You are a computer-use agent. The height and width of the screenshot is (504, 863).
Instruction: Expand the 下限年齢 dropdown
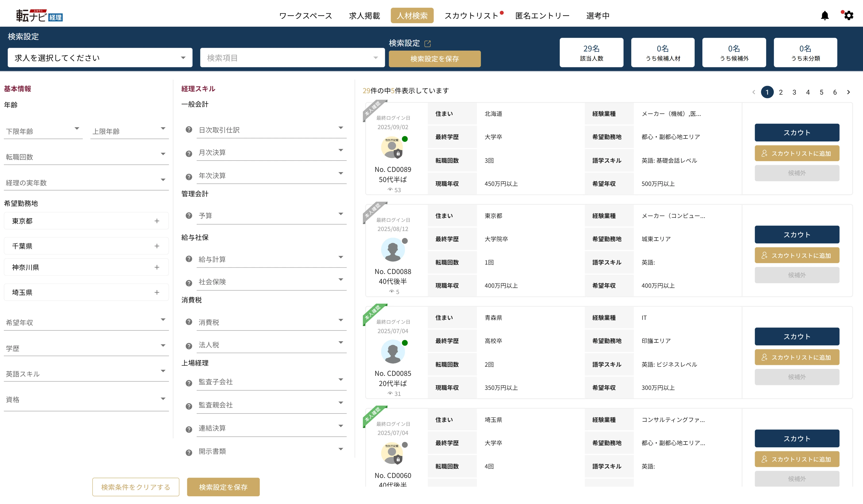[x=43, y=131]
